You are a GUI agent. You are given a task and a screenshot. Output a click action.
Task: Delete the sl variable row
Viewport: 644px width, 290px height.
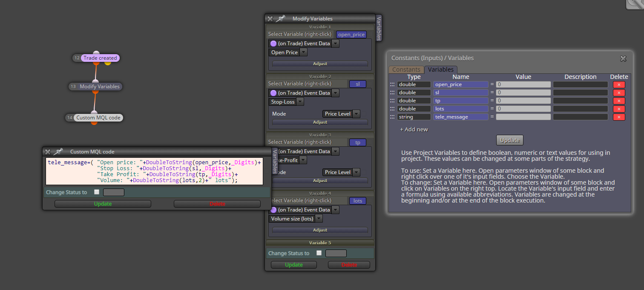619,93
